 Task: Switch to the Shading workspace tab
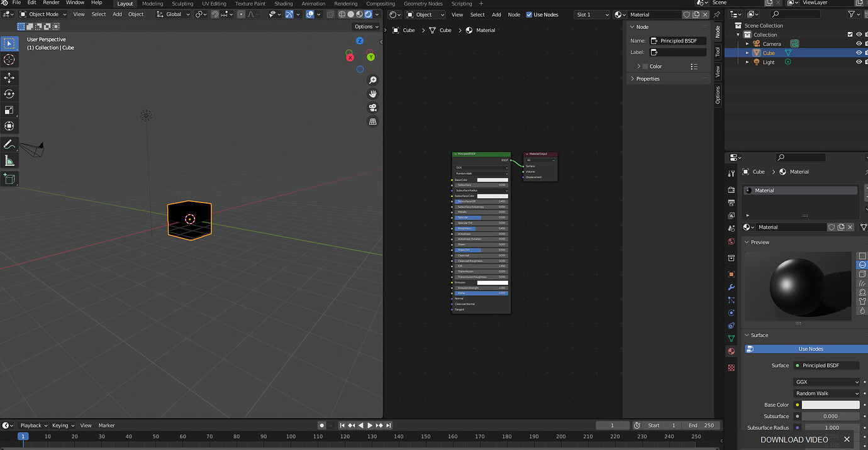283,4
